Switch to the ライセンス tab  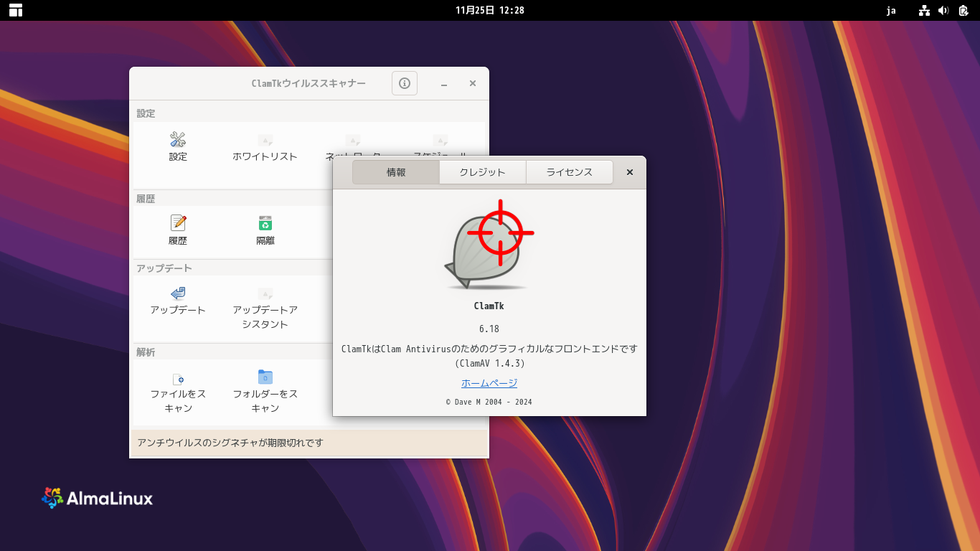[x=570, y=172]
